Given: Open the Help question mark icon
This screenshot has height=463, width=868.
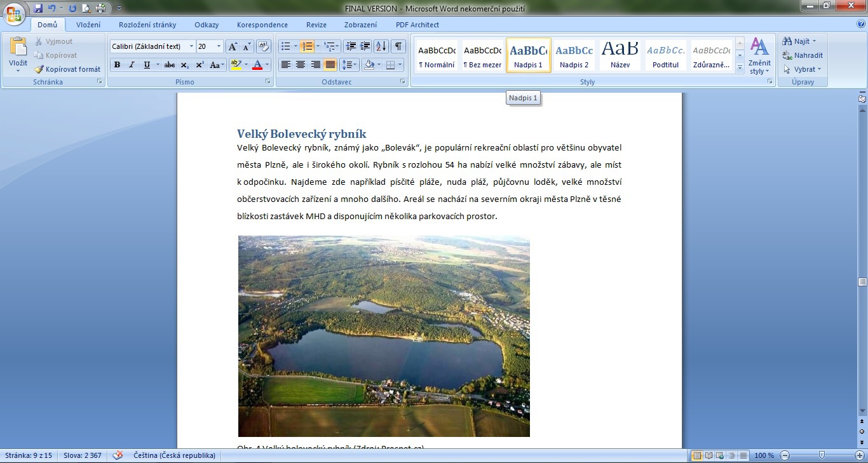Looking at the screenshot, I should coord(861,24).
